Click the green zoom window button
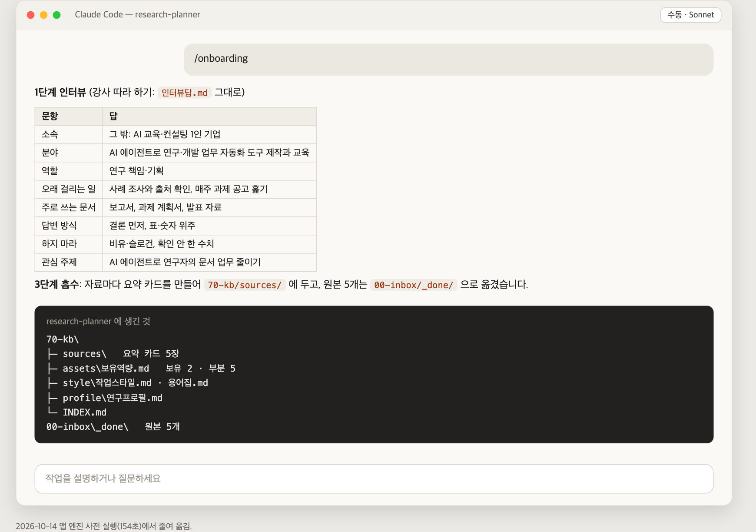Image resolution: width=756 pixels, height=532 pixels. [56, 15]
